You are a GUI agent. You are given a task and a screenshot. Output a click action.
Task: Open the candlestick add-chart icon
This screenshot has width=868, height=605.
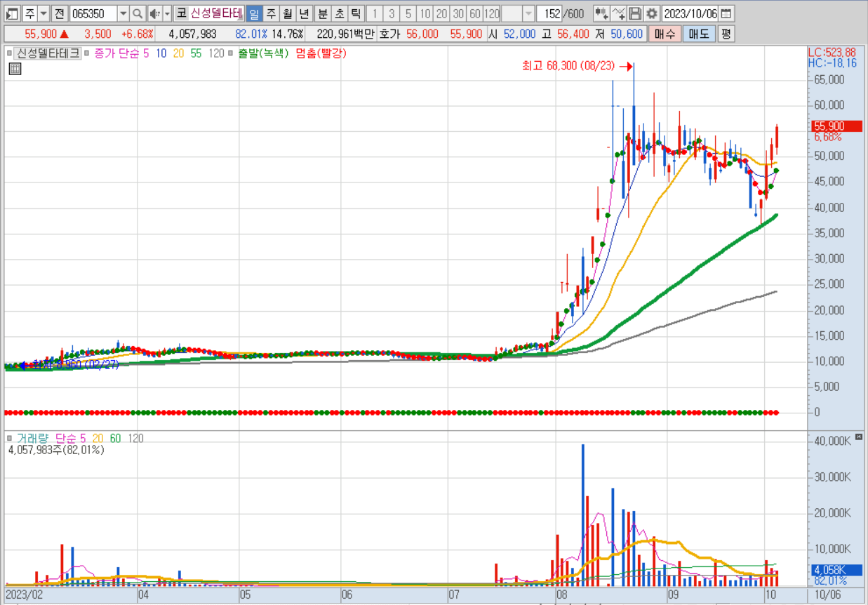(601, 13)
